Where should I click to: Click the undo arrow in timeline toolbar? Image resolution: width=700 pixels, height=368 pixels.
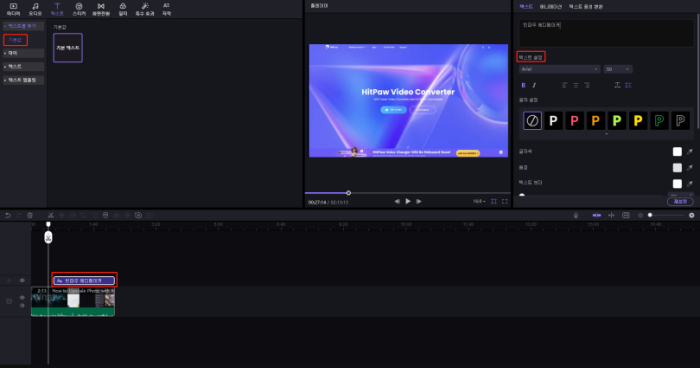(8, 215)
